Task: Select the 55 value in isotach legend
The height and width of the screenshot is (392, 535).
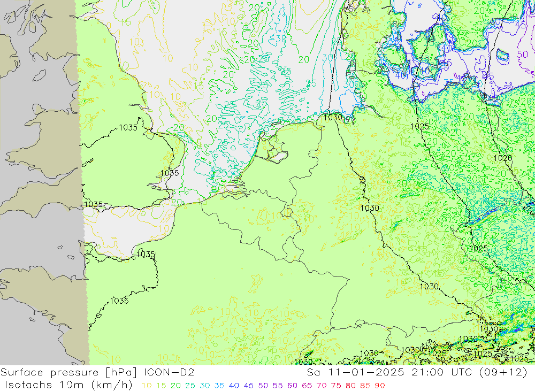Action: coord(278,386)
